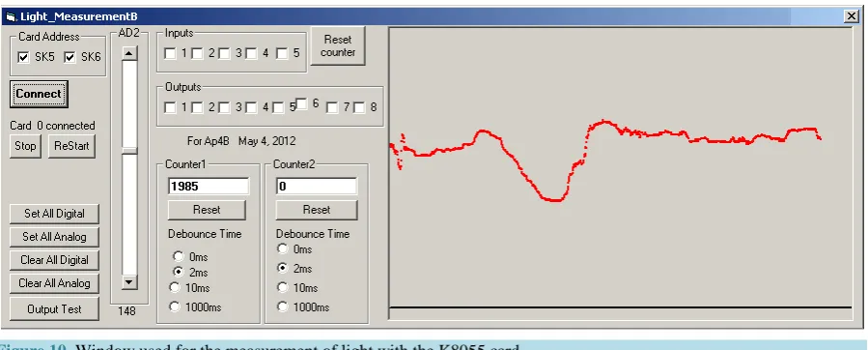The height and width of the screenshot is (350, 868).
Task: Click the AD2 scrollbar down arrow
Action: 129,282
